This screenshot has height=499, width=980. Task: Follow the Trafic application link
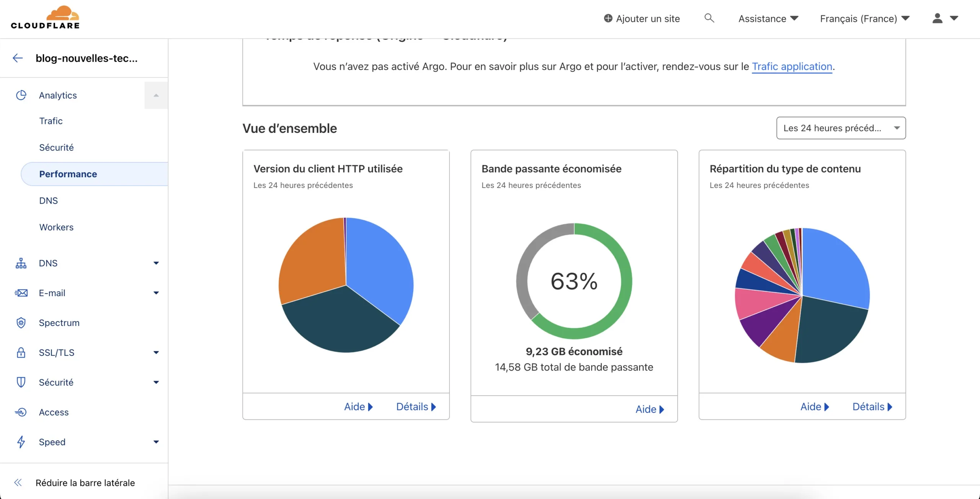point(792,67)
